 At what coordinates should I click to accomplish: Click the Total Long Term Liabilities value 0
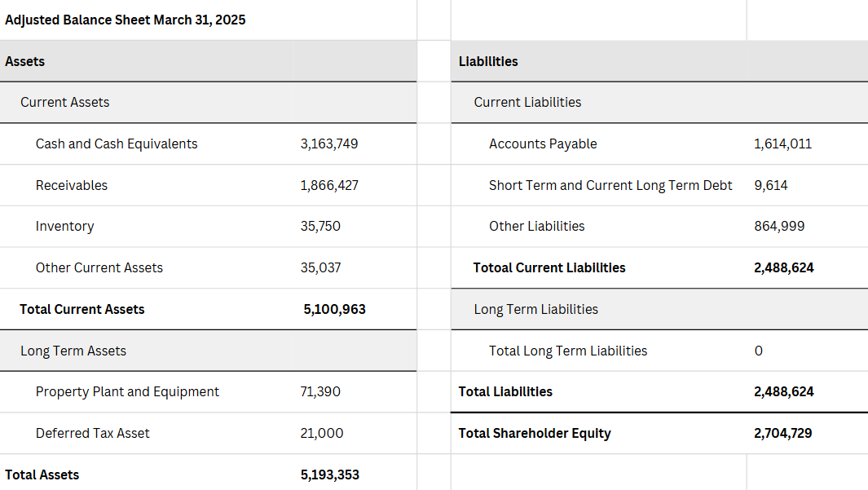pos(759,351)
